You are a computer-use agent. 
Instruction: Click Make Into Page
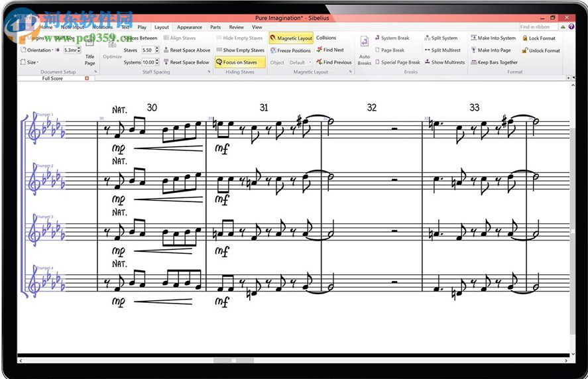coord(491,50)
